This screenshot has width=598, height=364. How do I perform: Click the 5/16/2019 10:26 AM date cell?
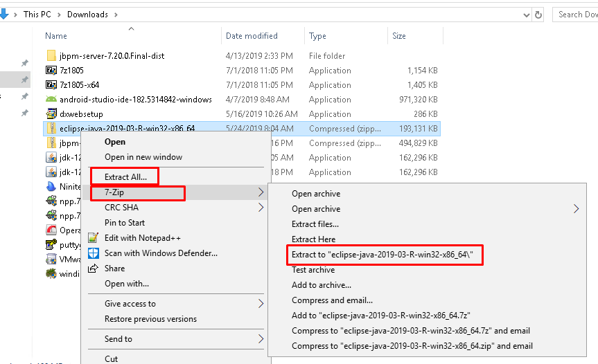point(262,114)
